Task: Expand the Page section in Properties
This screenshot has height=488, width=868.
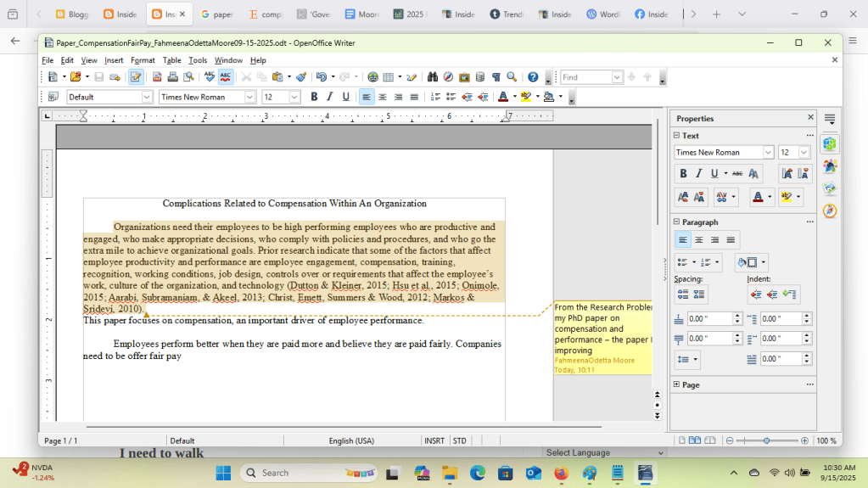Action: [x=677, y=384]
